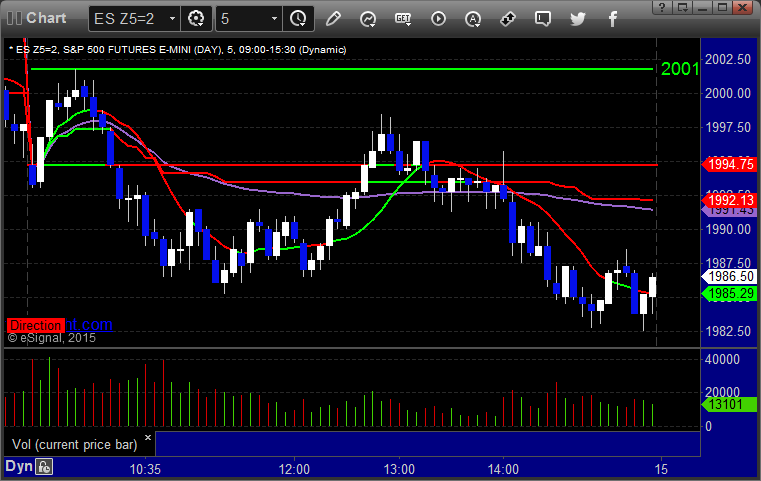Open the time template clock icon
Image resolution: width=761 pixels, height=481 pixels.
tap(298, 18)
